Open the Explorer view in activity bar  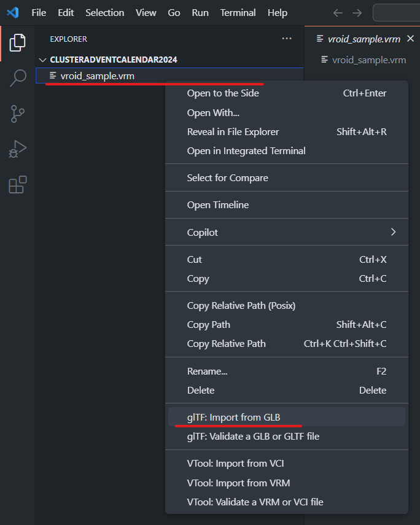(x=18, y=42)
